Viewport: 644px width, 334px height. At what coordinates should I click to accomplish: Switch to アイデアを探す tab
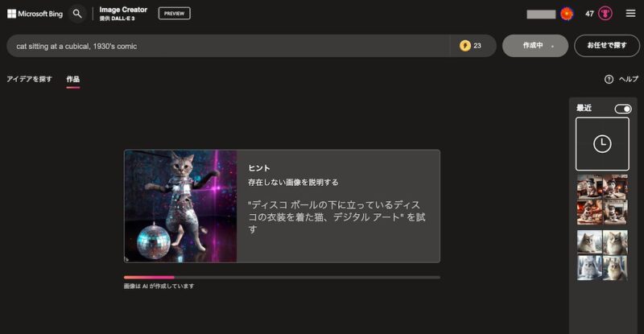point(29,79)
